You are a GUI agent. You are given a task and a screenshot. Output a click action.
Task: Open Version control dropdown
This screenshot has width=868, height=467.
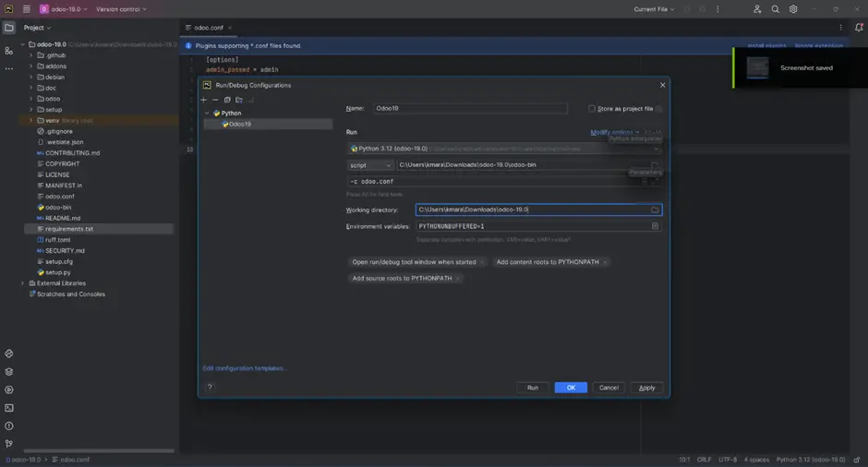[121, 9]
